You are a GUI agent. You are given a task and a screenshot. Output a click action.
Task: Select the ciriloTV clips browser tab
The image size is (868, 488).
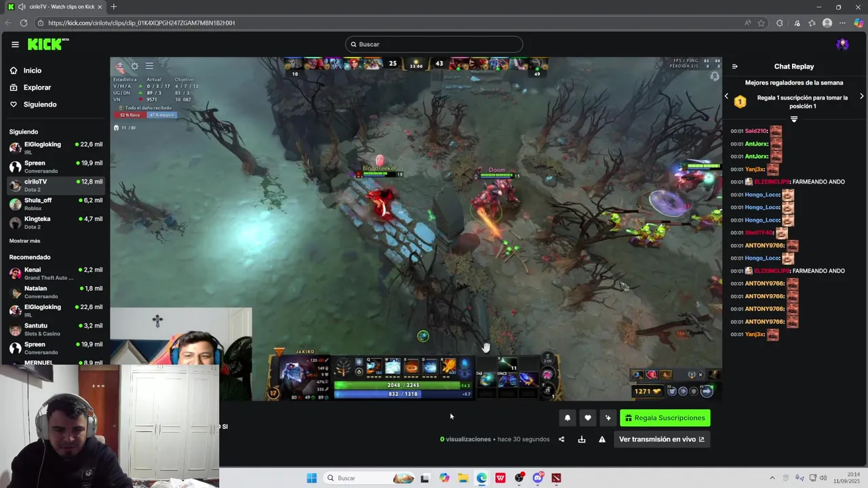(55, 7)
